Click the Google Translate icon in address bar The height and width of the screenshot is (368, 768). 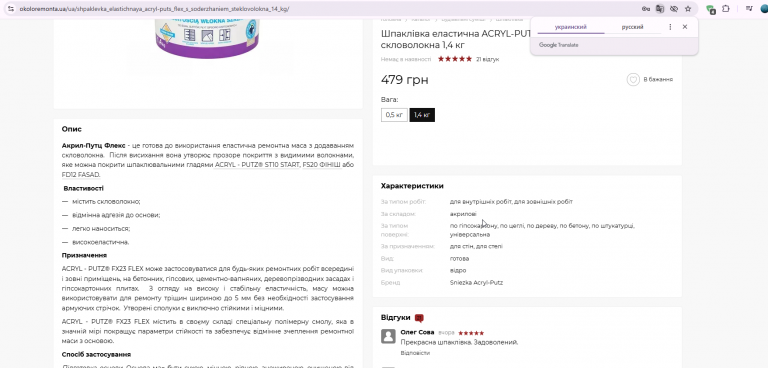pos(660,9)
